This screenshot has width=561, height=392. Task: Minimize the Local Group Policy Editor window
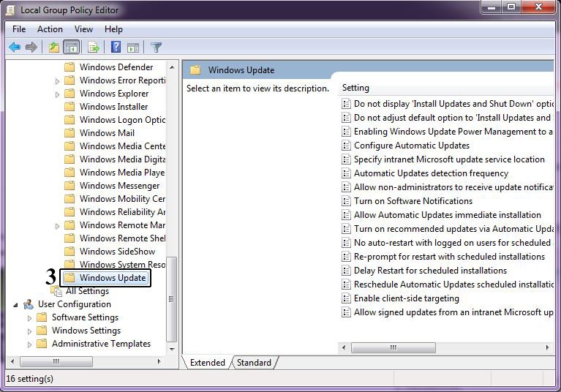click(492, 7)
